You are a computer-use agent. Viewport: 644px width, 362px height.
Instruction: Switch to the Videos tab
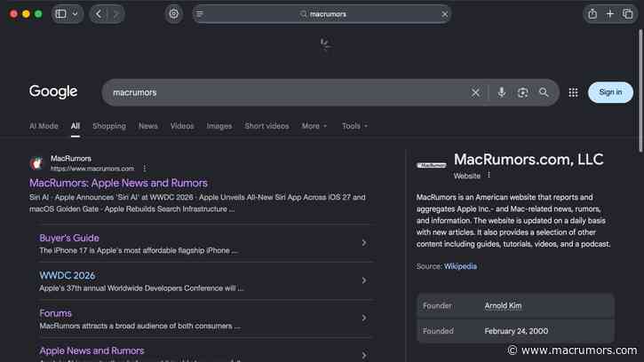click(x=182, y=126)
